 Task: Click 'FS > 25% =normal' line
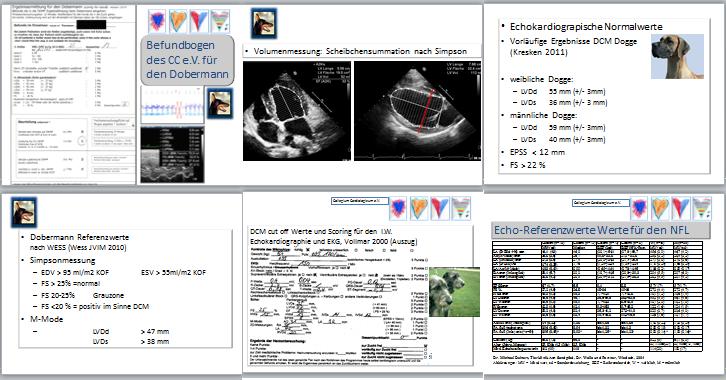[x=70, y=283]
